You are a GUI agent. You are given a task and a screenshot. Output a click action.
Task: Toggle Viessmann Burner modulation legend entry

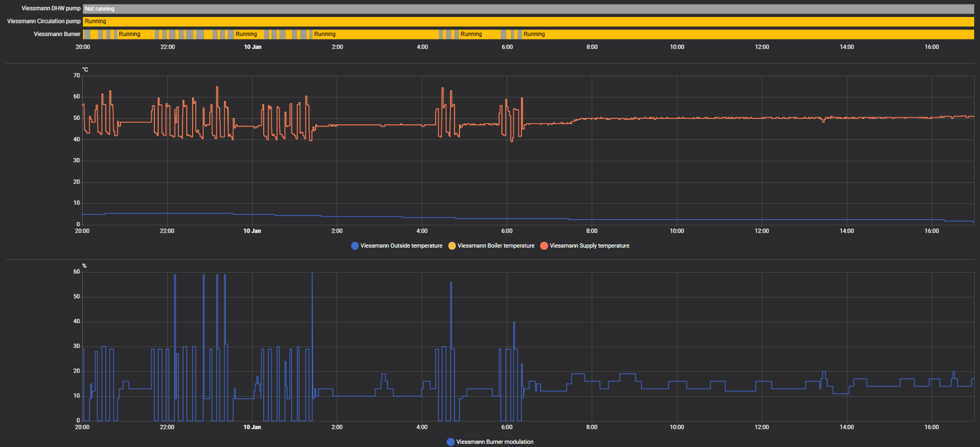coord(490,442)
